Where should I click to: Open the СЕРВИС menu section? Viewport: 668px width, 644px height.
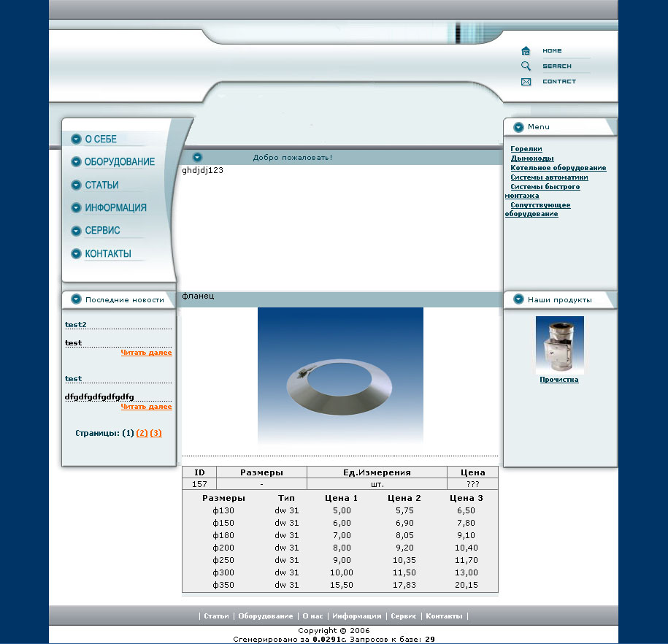click(103, 231)
